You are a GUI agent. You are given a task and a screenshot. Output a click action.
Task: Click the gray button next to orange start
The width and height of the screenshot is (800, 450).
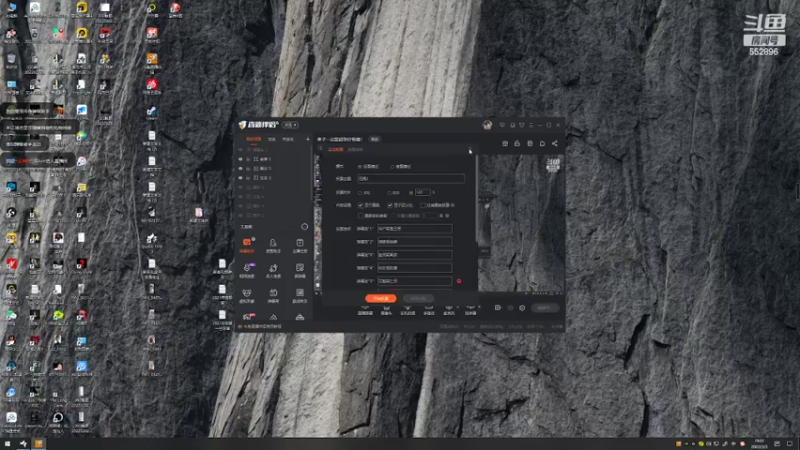(x=418, y=298)
